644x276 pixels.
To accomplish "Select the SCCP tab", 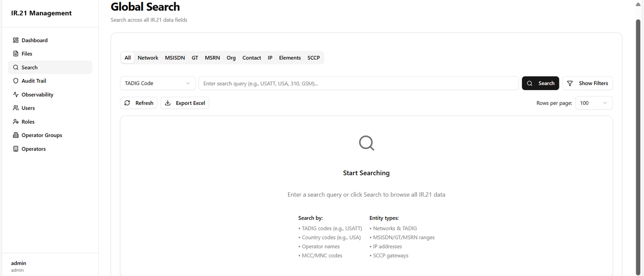I will (314, 58).
